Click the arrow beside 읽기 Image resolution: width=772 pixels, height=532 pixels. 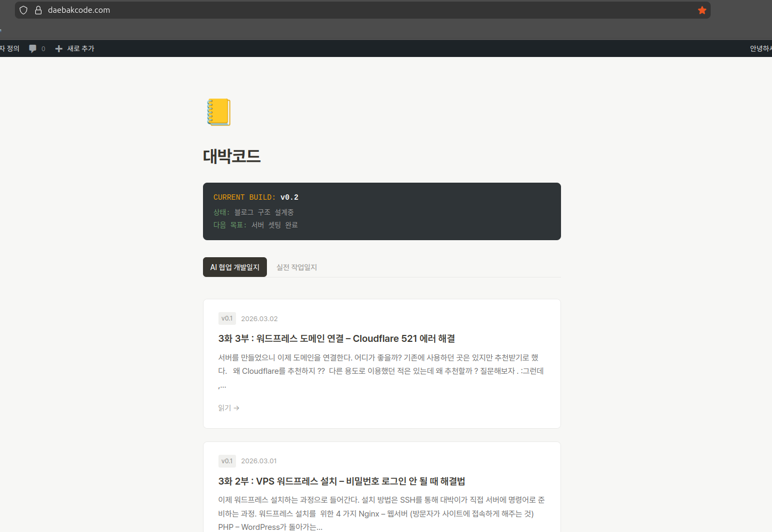coord(237,407)
